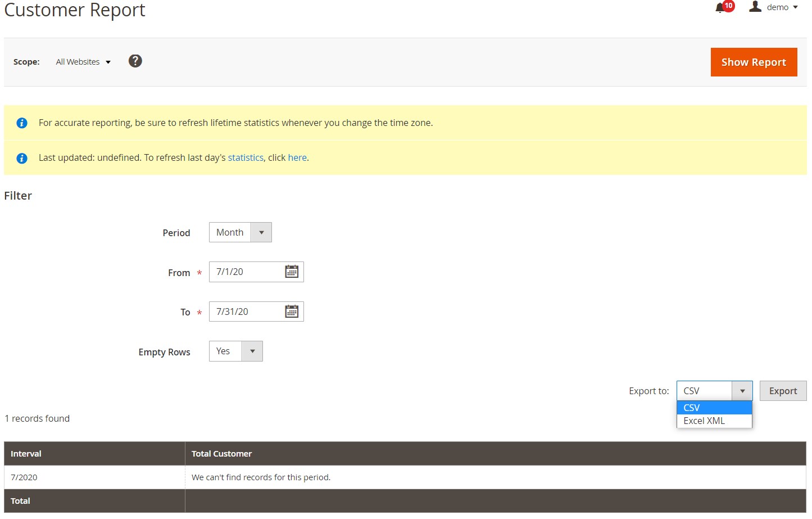Select CSV option in export list
The height and width of the screenshot is (519, 812).
(x=714, y=408)
